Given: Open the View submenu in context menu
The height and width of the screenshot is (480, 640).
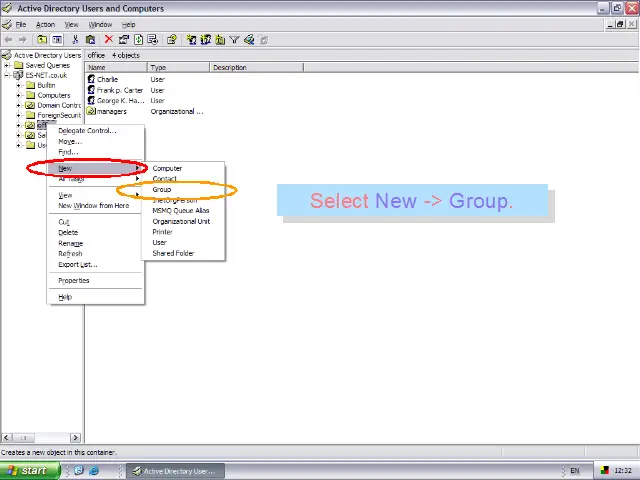Looking at the screenshot, I should pos(96,195).
